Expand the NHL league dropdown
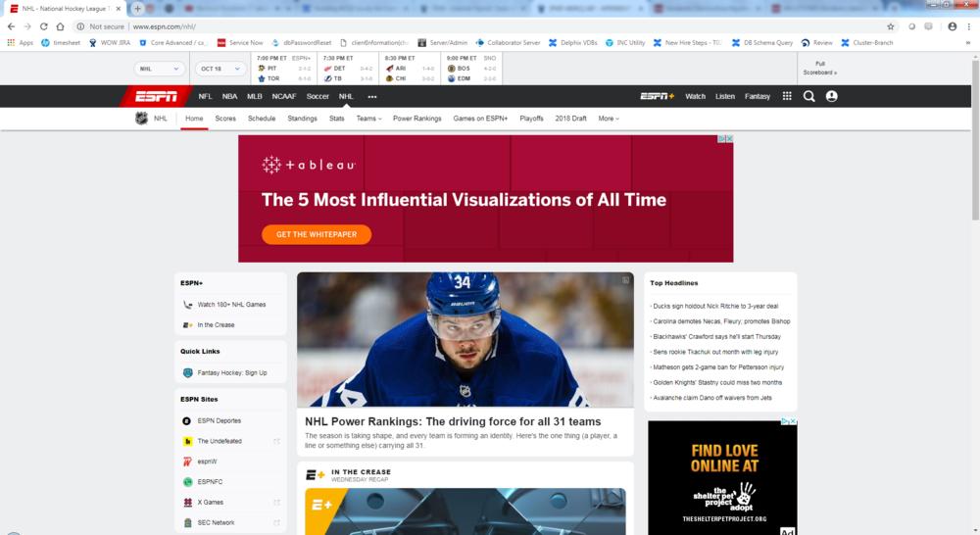980x535 pixels. coord(159,69)
